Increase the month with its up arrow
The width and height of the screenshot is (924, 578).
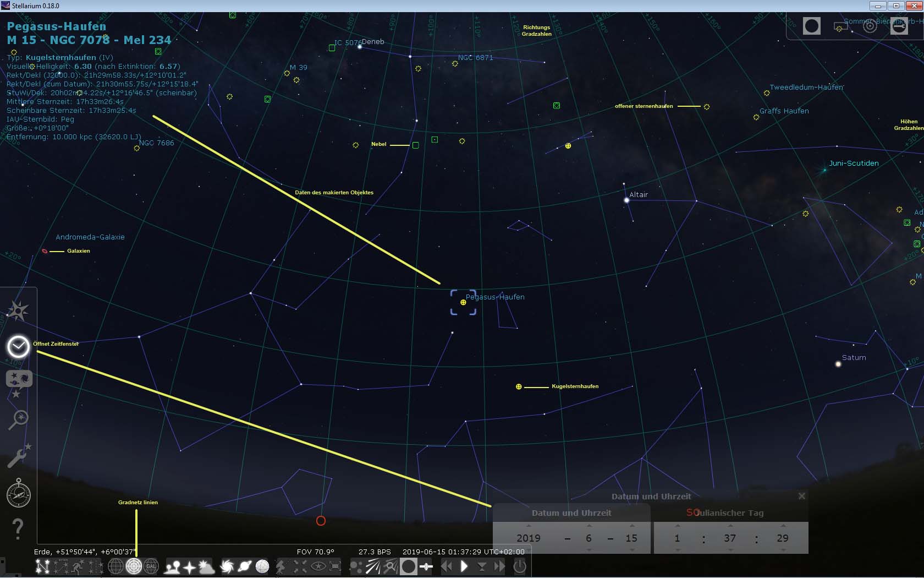pos(588,526)
